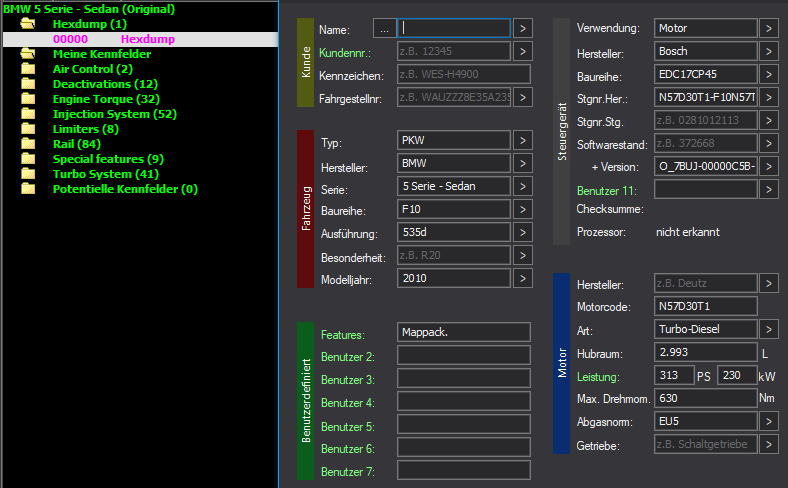Click the Motorcode field N57D30T1
The height and width of the screenshot is (488, 788).
(x=706, y=306)
